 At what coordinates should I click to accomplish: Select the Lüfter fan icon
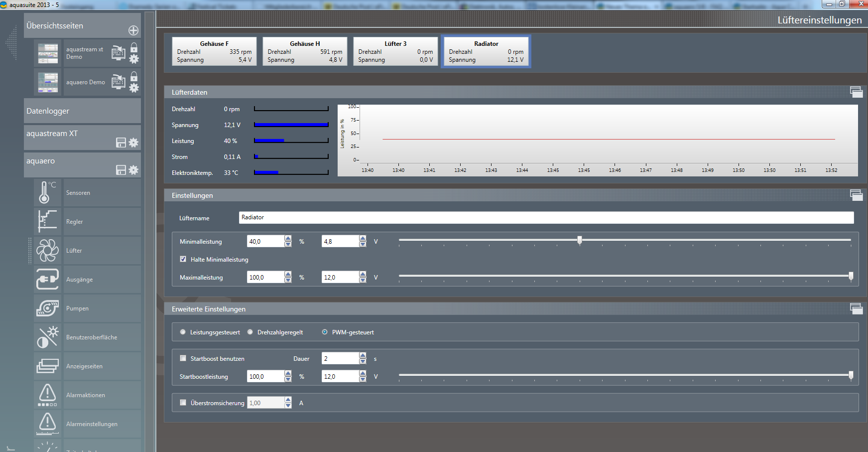47,251
